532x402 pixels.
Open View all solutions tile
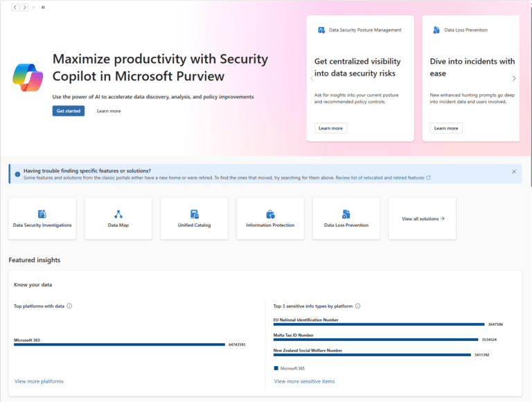coord(423,218)
